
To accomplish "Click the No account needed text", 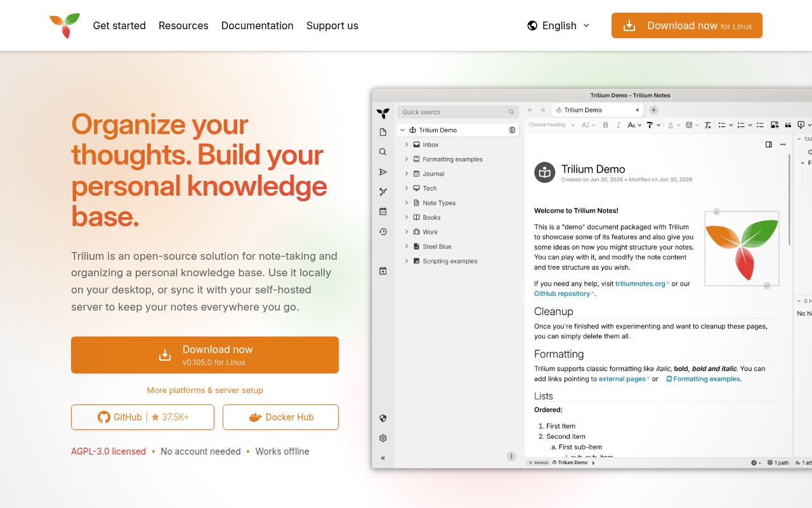I will tap(200, 451).
